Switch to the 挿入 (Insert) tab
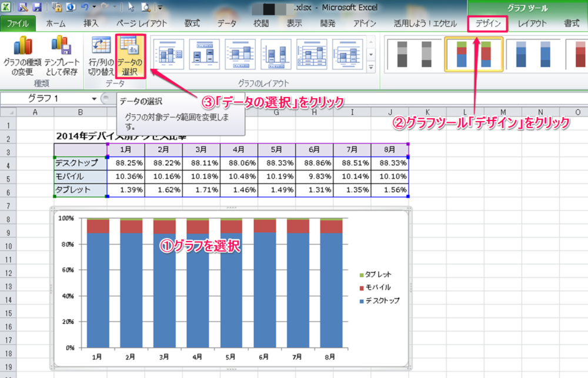The height and width of the screenshot is (378, 588). coord(91,24)
